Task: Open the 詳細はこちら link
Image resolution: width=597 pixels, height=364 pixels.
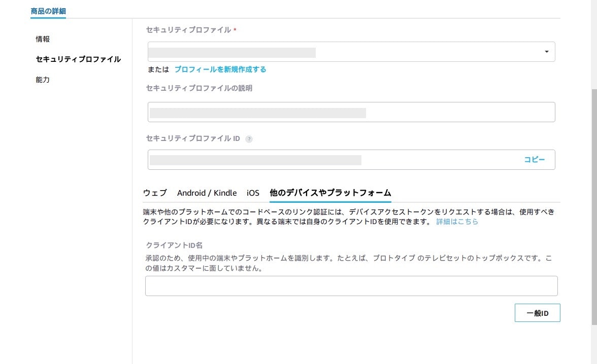Action: pos(457,222)
